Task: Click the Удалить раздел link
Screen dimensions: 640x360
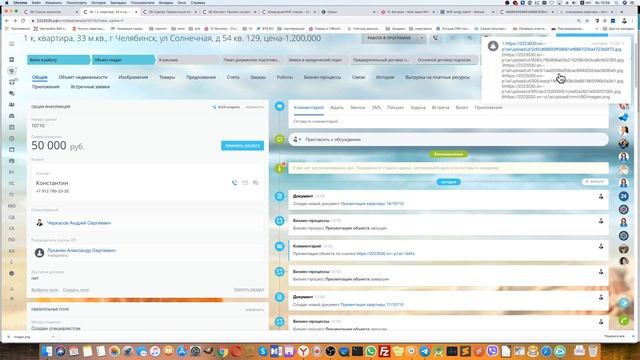Action: click(x=249, y=289)
